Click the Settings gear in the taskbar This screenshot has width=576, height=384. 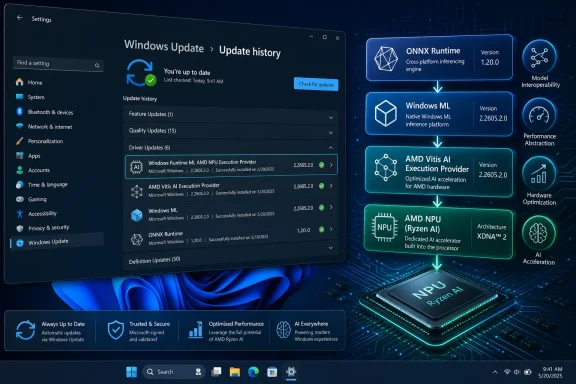pos(291,372)
